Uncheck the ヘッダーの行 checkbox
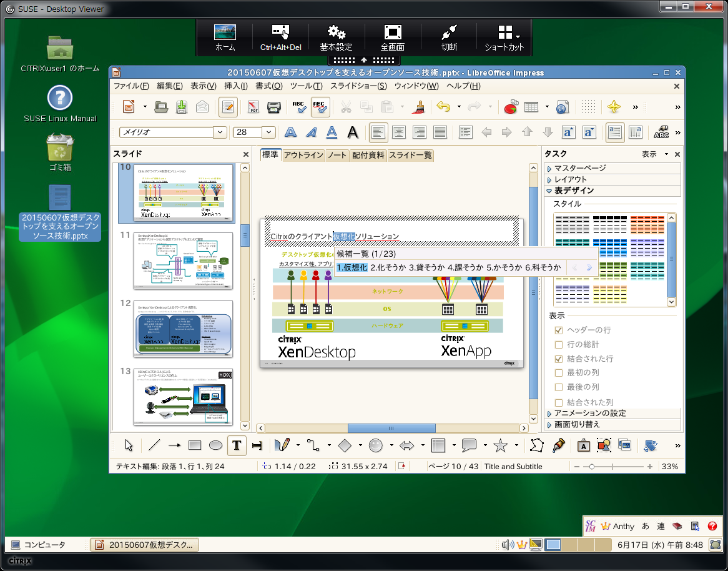The width and height of the screenshot is (728, 571). tap(559, 330)
